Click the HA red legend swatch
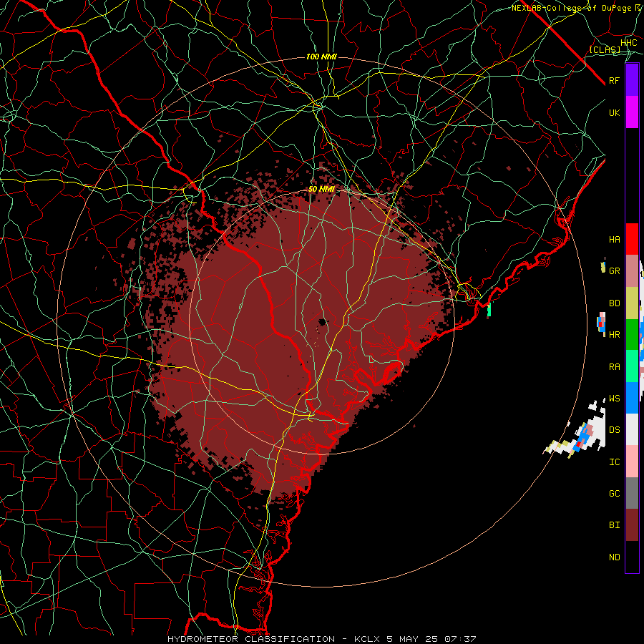Viewport: 644px width, 644px height. pyautogui.click(x=632, y=239)
